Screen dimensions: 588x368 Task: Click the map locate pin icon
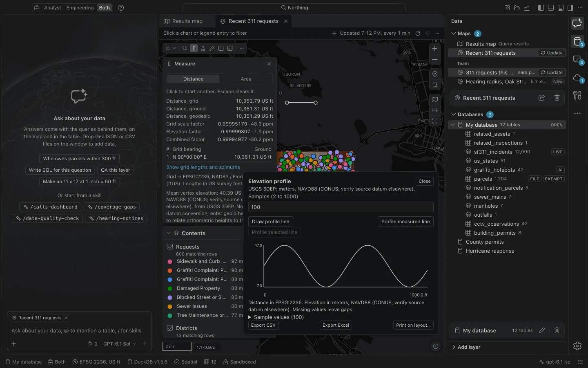435,74
